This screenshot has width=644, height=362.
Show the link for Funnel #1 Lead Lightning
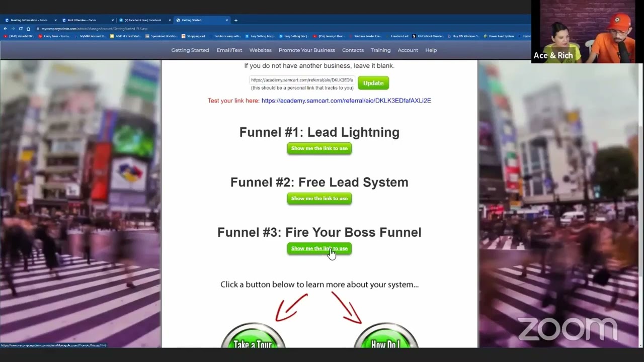pos(319,148)
